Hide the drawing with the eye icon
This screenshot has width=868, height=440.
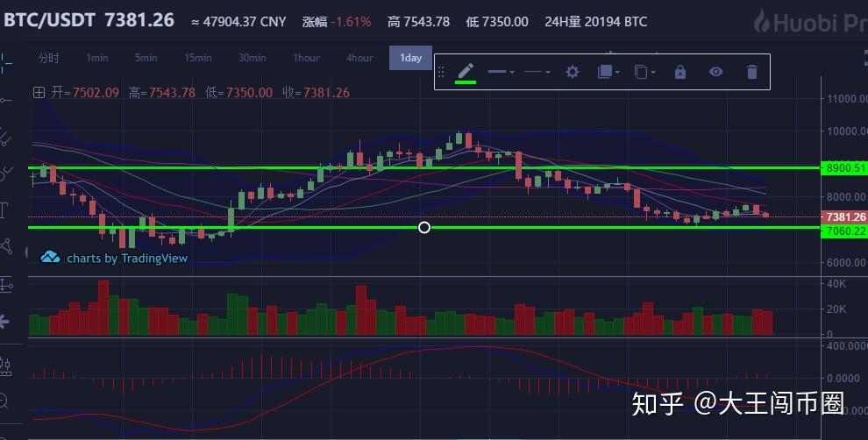pyautogui.click(x=715, y=72)
